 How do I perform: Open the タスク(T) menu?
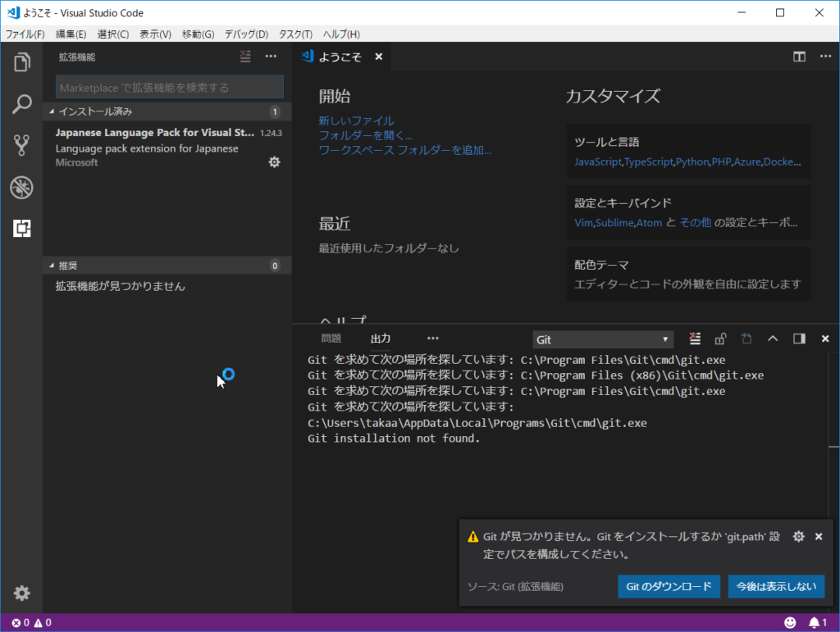pyautogui.click(x=295, y=34)
